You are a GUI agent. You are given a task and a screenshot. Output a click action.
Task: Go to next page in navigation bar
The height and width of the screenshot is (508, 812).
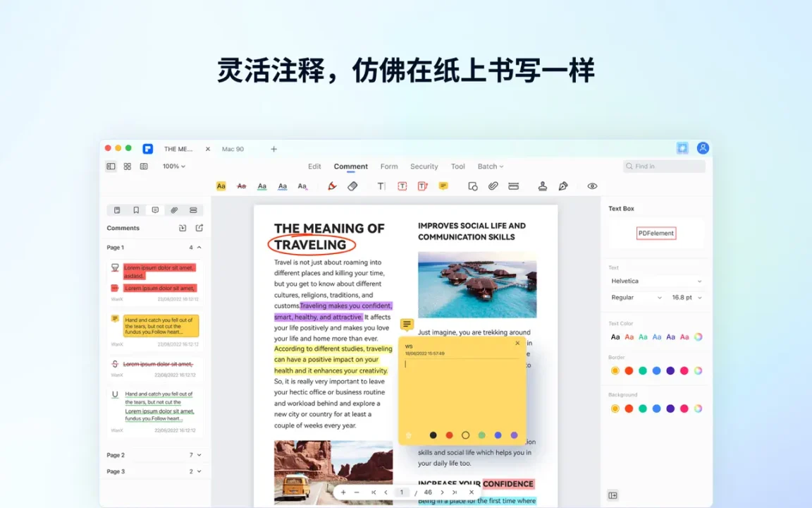(442, 492)
